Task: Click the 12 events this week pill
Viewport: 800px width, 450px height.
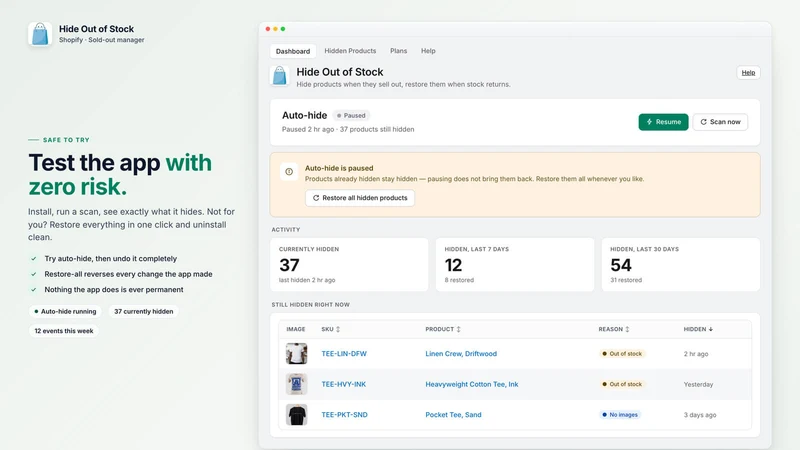Action: [x=64, y=331]
